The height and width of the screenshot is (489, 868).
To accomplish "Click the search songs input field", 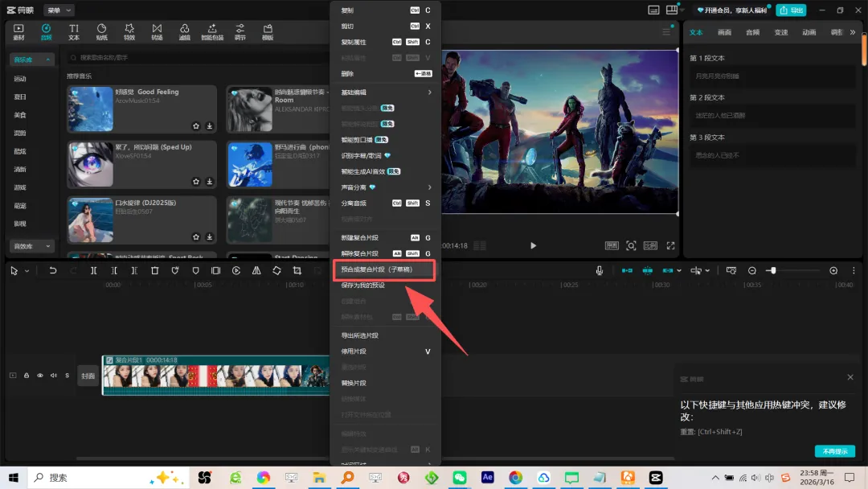I will coord(197,58).
